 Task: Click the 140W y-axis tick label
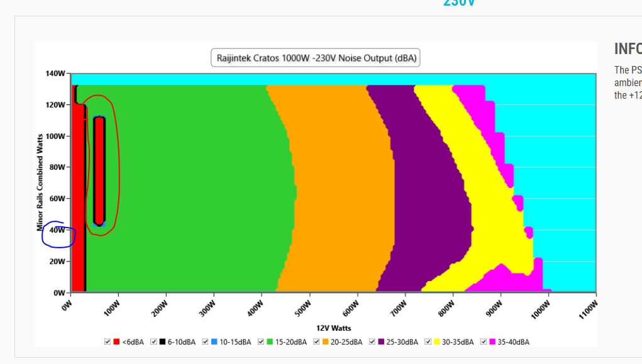(55, 74)
